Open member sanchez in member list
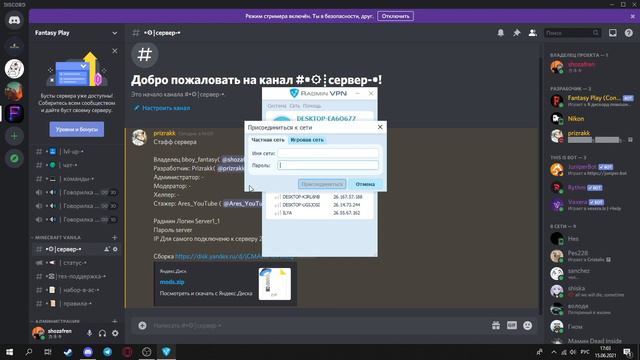 pyautogui.click(x=591, y=273)
